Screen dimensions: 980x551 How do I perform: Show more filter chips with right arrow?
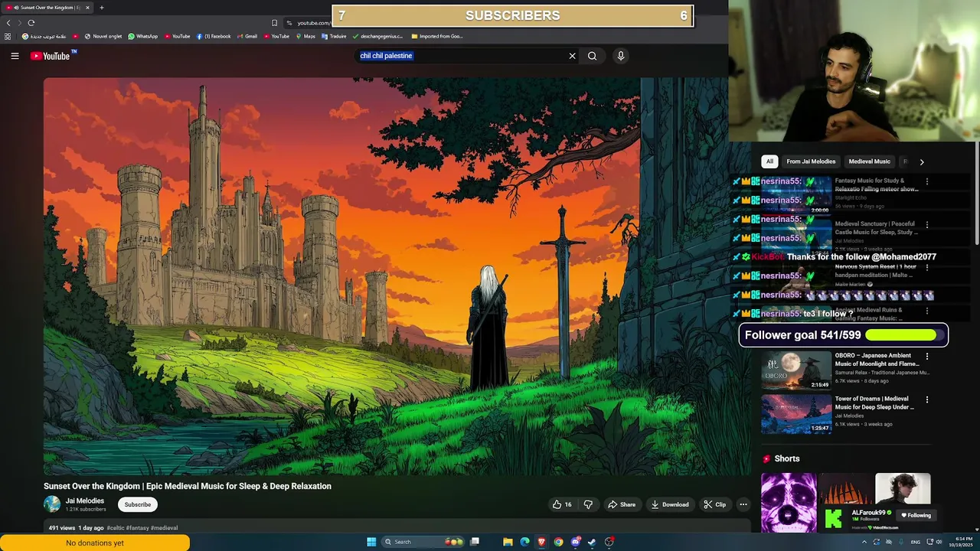point(922,161)
